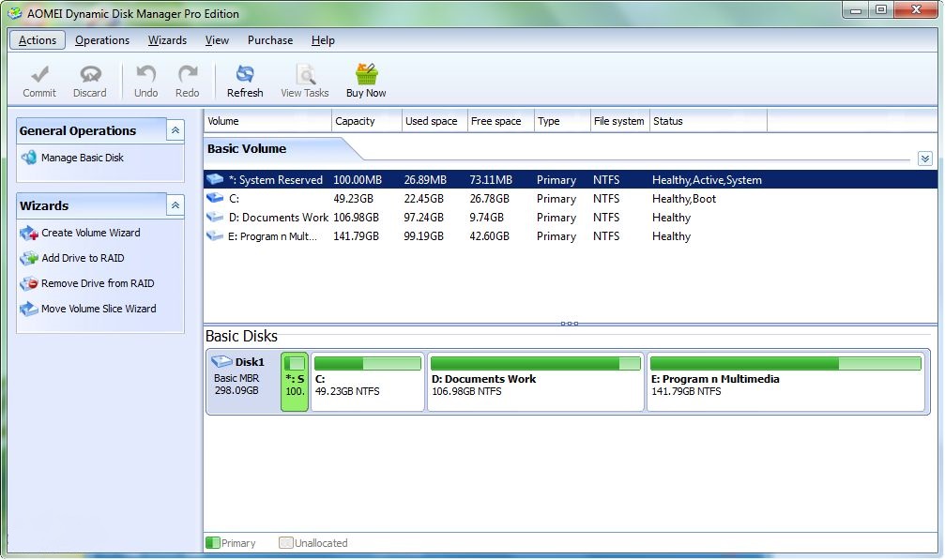945x560 pixels.
Task: Collapse the Wizards panel
Action: [x=175, y=205]
